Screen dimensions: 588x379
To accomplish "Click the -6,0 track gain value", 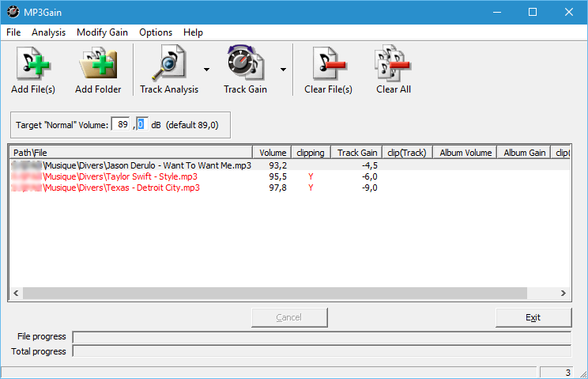I will point(370,176).
